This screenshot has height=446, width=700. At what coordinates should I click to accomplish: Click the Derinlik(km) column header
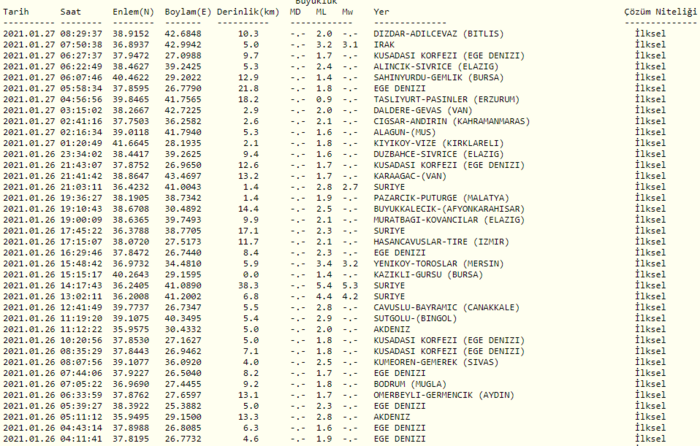coord(248,12)
